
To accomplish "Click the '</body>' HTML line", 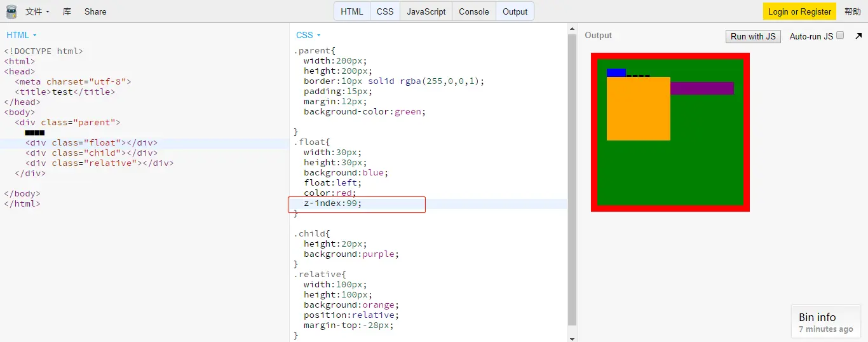I will click(22, 193).
